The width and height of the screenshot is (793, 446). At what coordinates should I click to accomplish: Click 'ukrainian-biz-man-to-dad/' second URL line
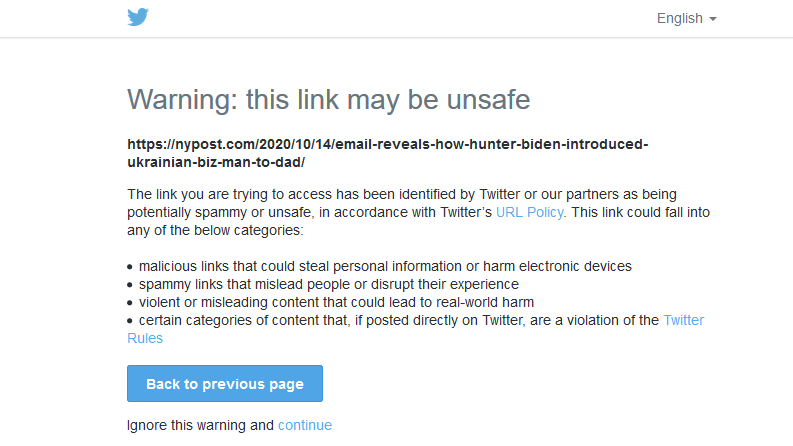pyautogui.click(x=216, y=162)
